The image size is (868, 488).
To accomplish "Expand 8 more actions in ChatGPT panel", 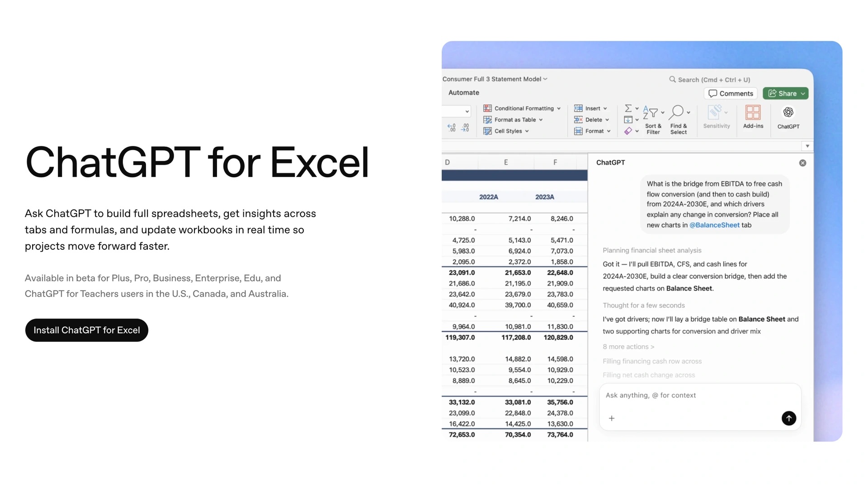I will [x=628, y=347].
